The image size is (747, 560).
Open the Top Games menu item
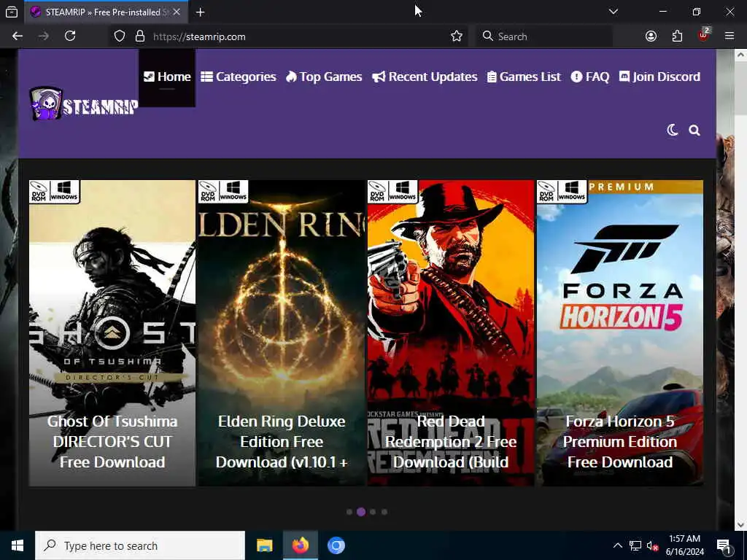click(324, 77)
